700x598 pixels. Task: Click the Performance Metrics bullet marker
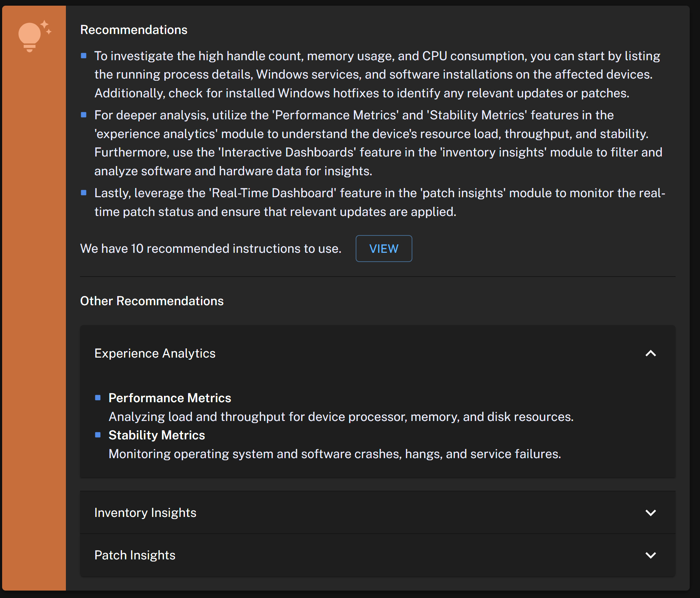pos(98,398)
